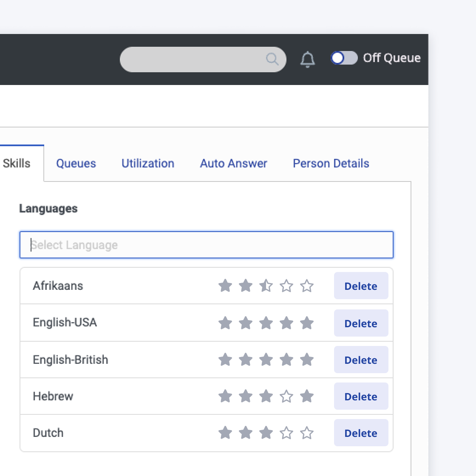Set Afrikaans rating to one star
This screenshot has height=476, width=476.
(x=225, y=286)
